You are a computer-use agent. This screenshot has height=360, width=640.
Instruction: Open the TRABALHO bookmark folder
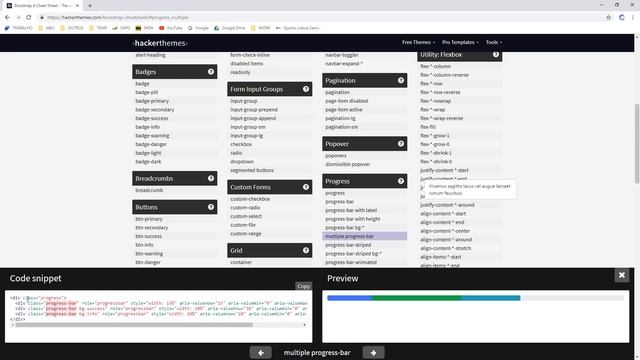click(18, 28)
